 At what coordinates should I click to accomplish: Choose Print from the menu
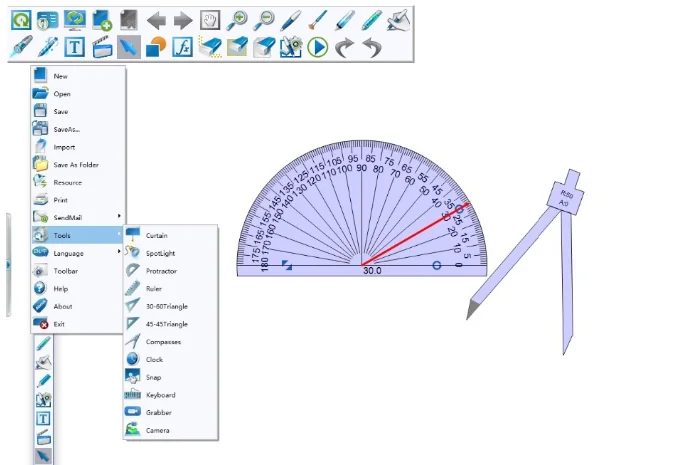click(x=78, y=200)
